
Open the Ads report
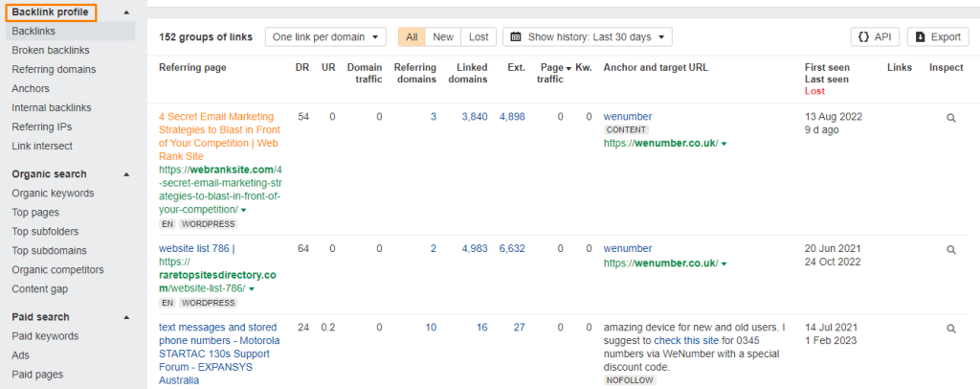coord(21,355)
